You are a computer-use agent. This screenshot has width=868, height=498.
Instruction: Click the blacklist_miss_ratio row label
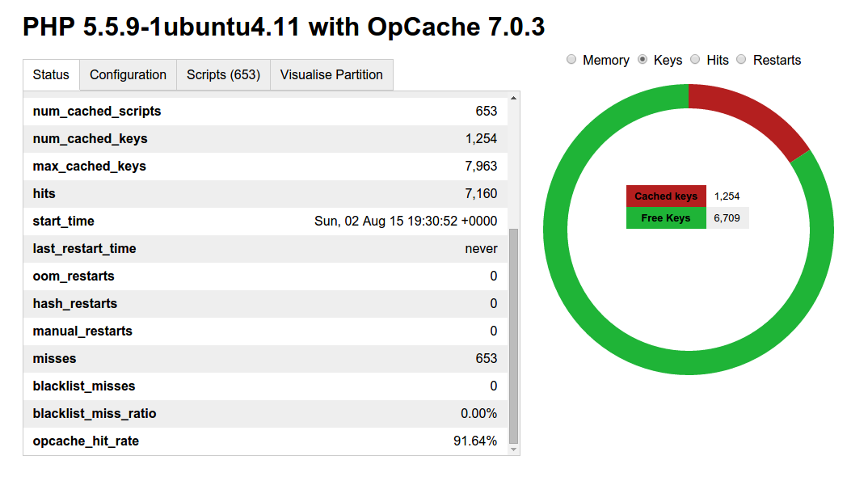(x=94, y=414)
